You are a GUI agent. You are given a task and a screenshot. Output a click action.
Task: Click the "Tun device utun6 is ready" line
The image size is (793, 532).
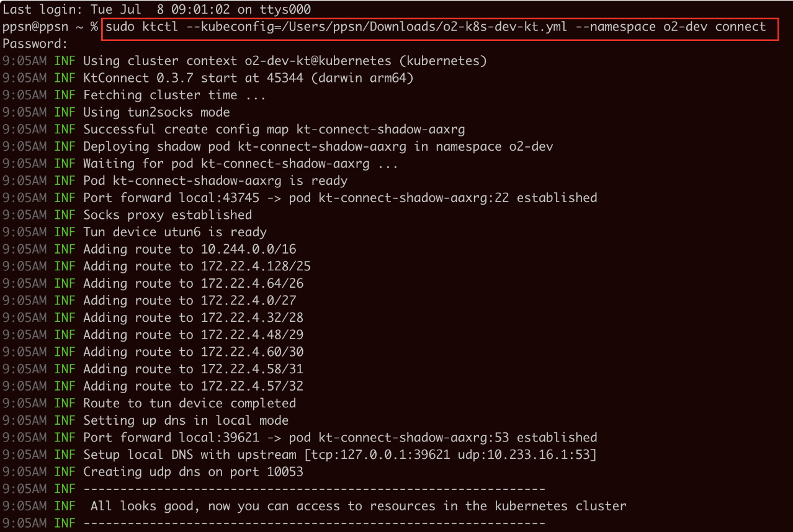[x=175, y=233]
